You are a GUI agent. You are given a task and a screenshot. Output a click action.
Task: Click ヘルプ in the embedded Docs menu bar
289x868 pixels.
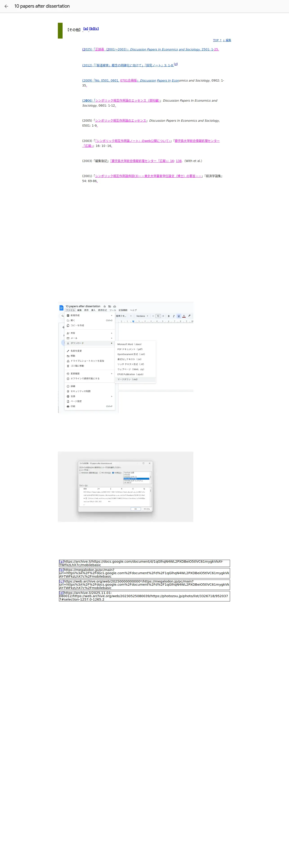pos(133,310)
